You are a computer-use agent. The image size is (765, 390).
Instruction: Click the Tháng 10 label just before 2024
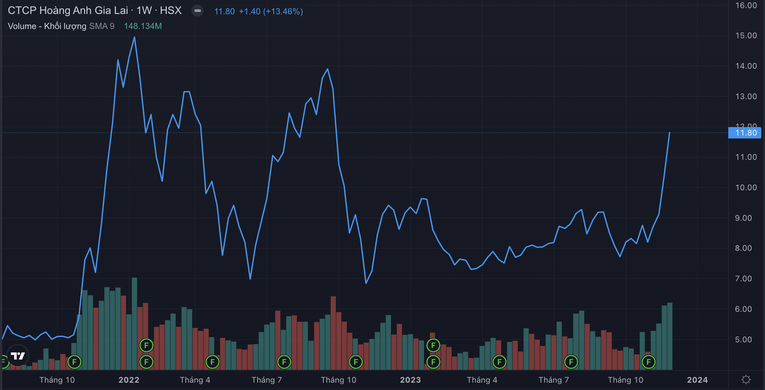(x=625, y=379)
